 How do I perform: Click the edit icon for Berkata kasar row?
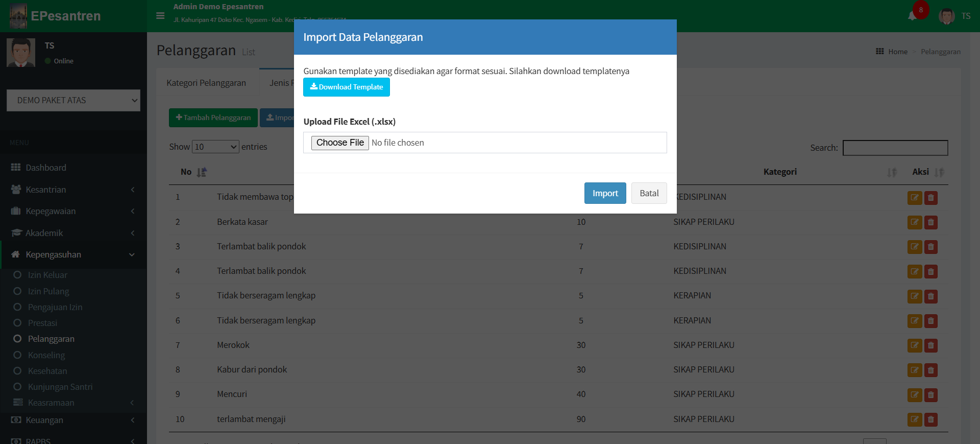tap(914, 222)
